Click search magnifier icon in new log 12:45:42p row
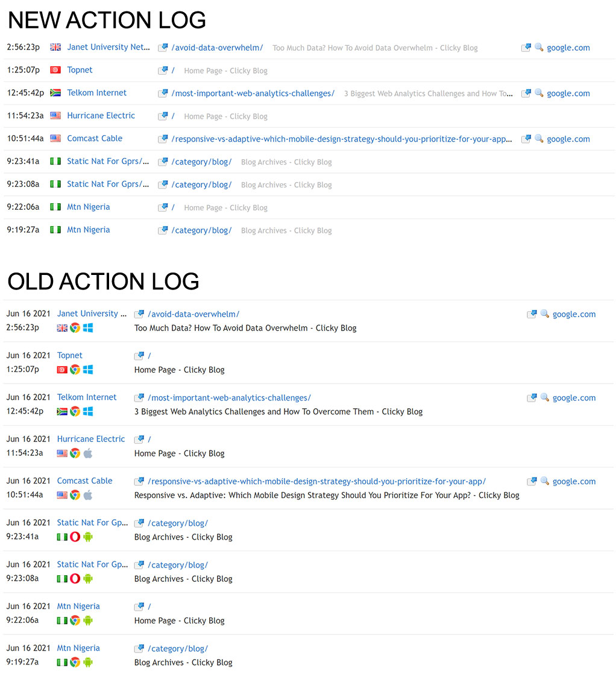 [539, 93]
